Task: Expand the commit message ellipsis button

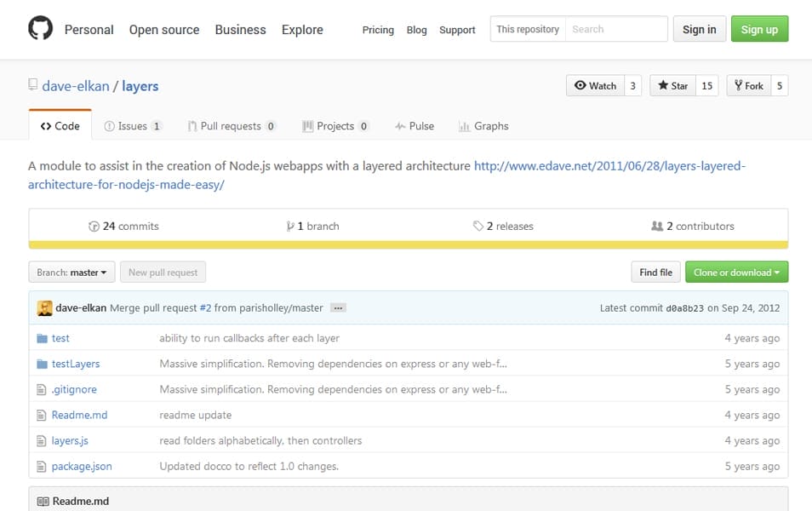Action: [x=338, y=307]
